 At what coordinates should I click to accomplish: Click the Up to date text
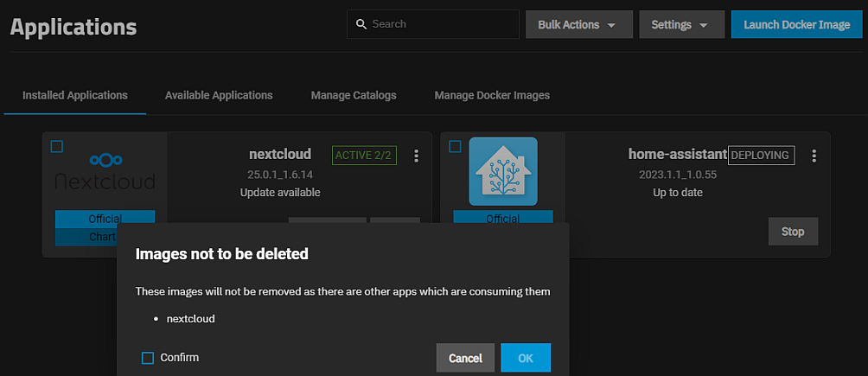[678, 193]
